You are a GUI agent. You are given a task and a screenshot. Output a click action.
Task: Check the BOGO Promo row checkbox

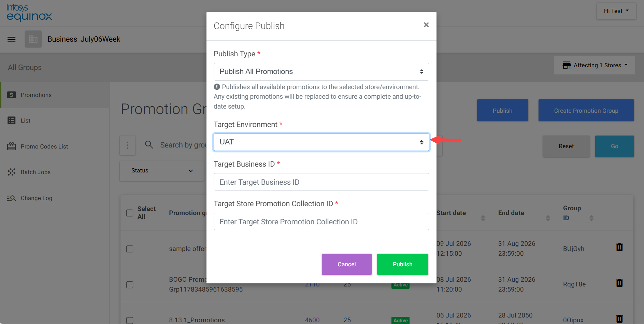click(130, 285)
